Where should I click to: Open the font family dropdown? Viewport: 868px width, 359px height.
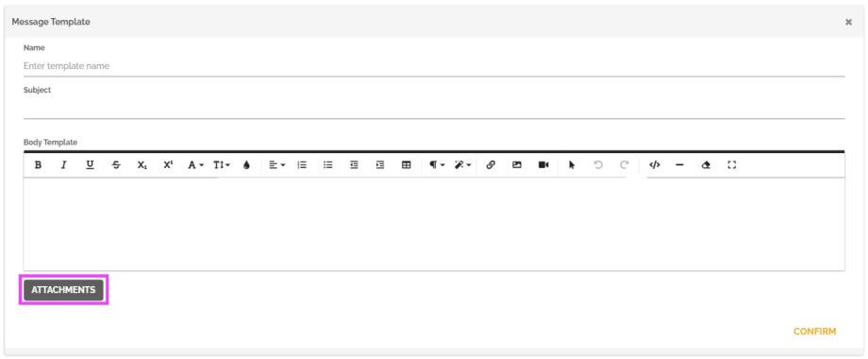point(195,164)
